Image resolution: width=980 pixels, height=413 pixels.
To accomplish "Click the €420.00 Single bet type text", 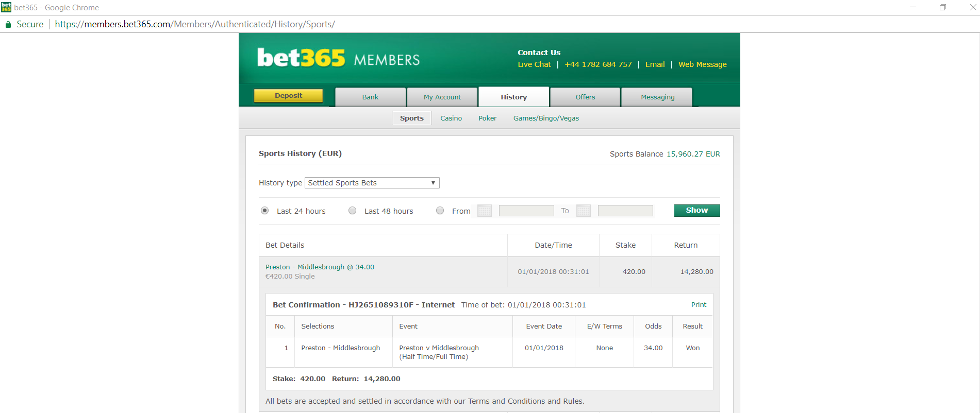I will (290, 276).
